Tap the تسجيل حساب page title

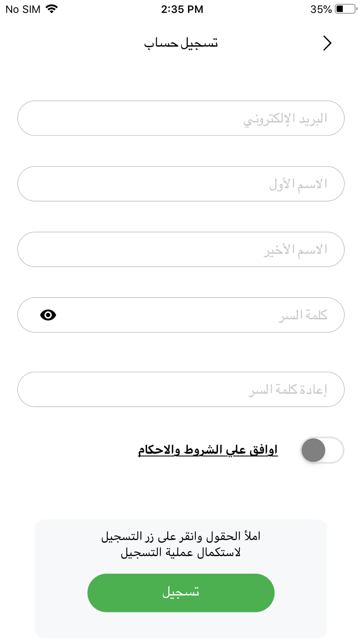[x=181, y=43]
